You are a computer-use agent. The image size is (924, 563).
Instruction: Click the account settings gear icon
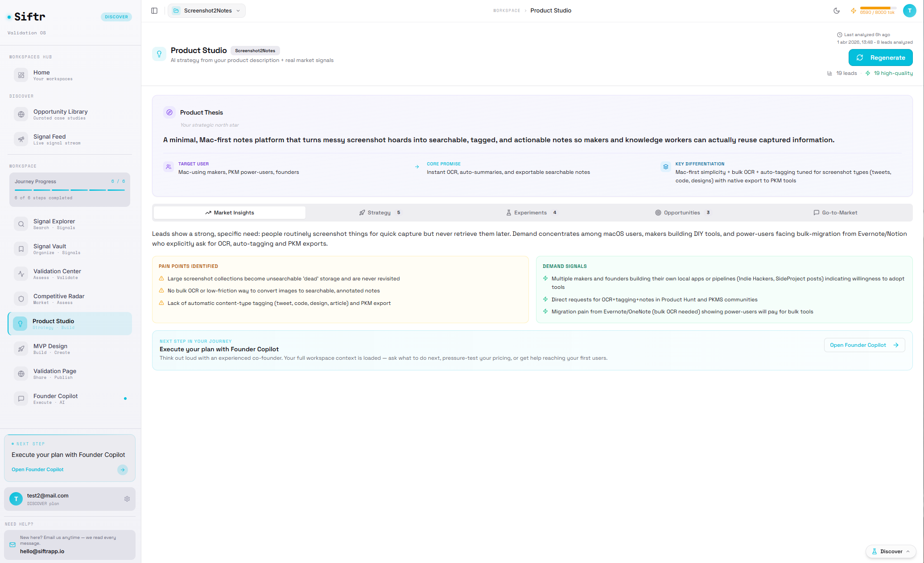(x=127, y=499)
